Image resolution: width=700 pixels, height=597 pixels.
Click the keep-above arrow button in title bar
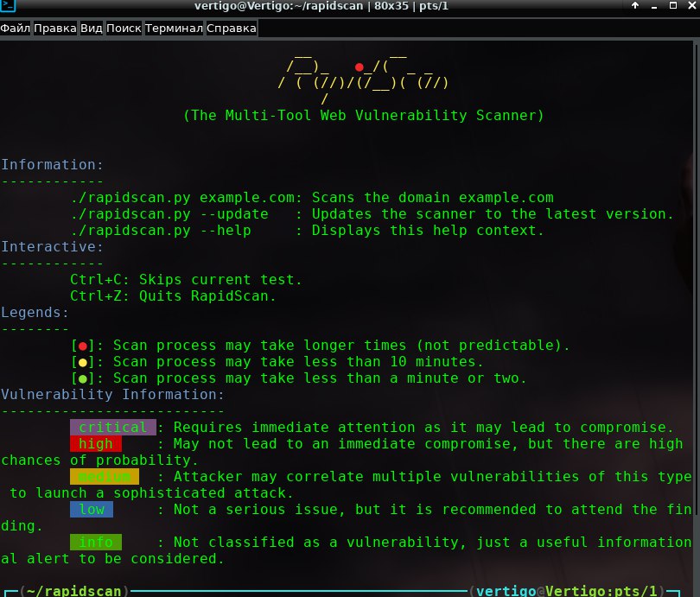[x=635, y=5]
